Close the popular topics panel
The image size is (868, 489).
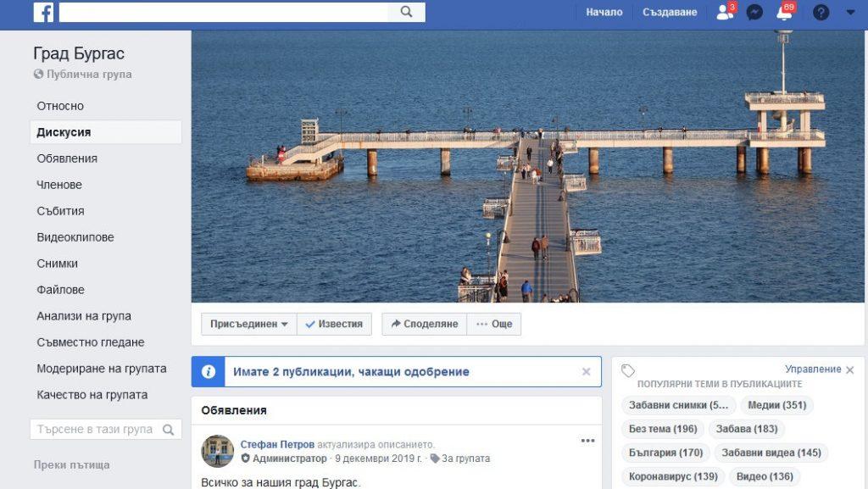click(x=849, y=370)
